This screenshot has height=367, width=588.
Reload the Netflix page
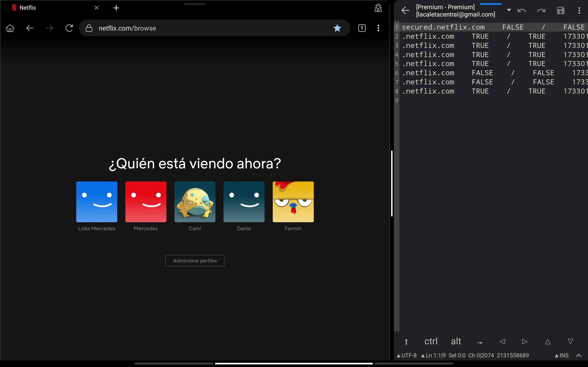(69, 28)
